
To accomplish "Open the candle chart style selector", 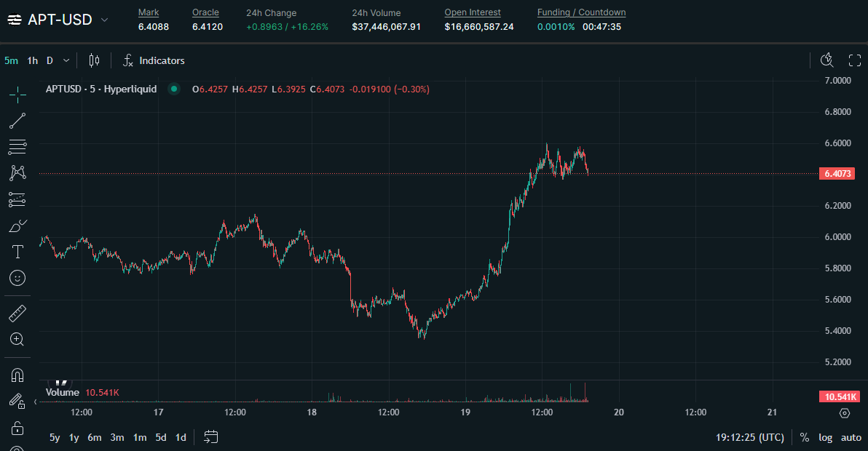I will click(x=94, y=60).
